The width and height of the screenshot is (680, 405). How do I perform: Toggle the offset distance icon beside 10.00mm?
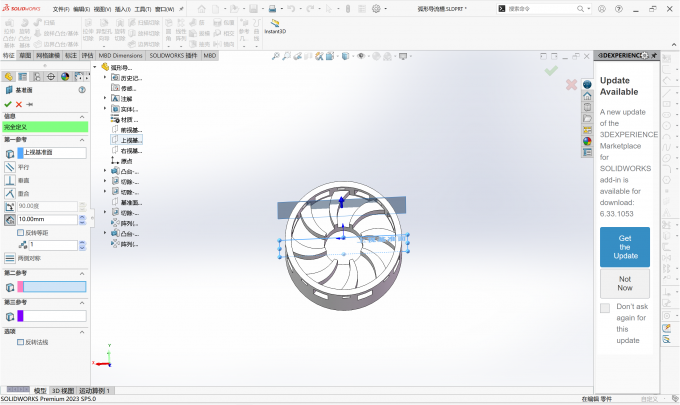pyautogui.click(x=10, y=219)
